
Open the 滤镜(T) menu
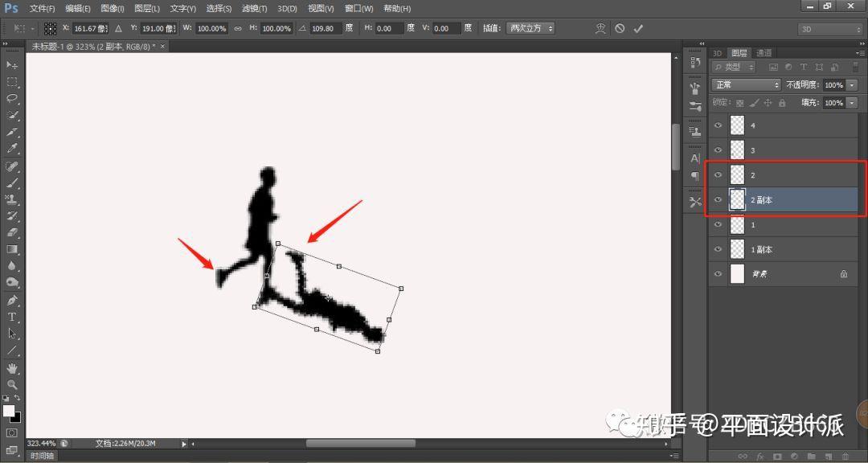[254, 8]
